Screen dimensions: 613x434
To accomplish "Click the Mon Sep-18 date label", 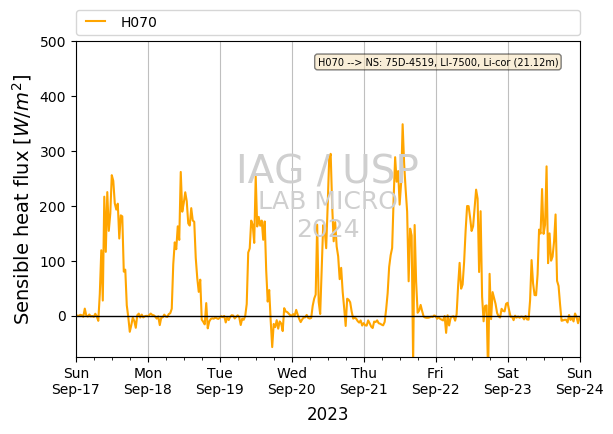I will click(148, 381).
